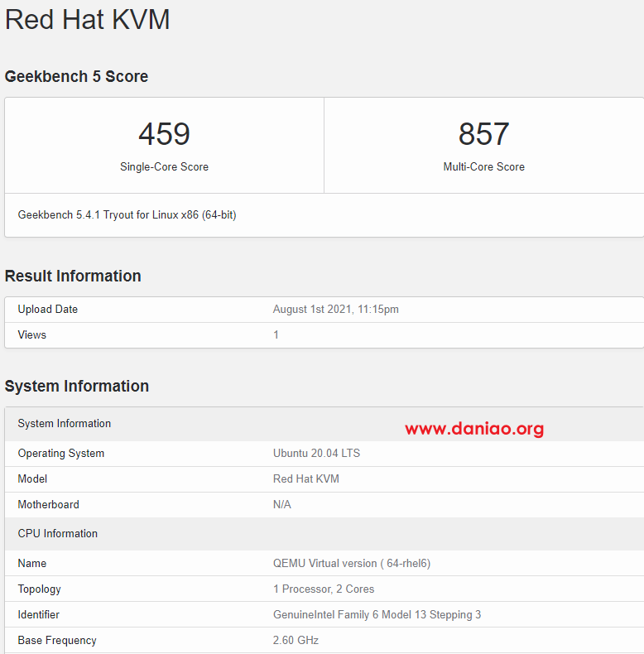Click the Result Information heading
Screen dimensions: 644x654
coord(73,277)
